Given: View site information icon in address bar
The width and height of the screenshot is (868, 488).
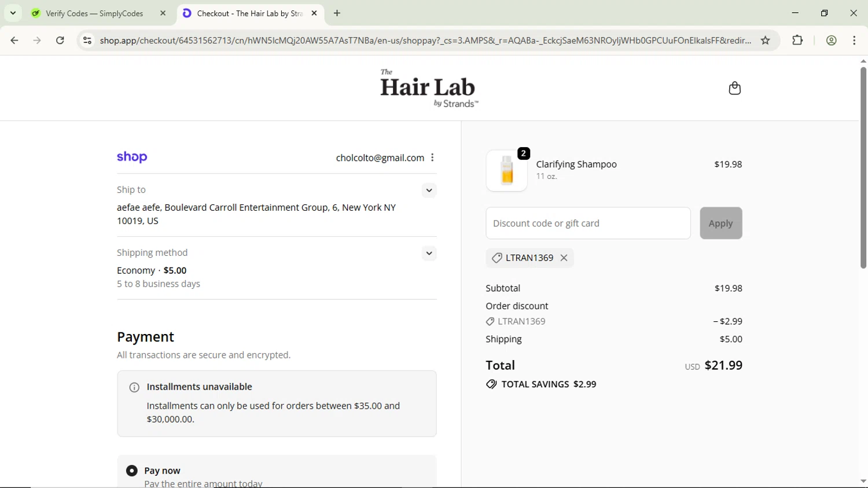Looking at the screenshot, I should [87, 41].
